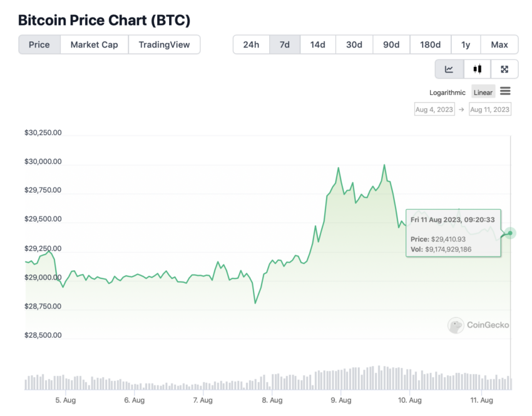Open fullscreen chart with expand icon

pos(504,69)
